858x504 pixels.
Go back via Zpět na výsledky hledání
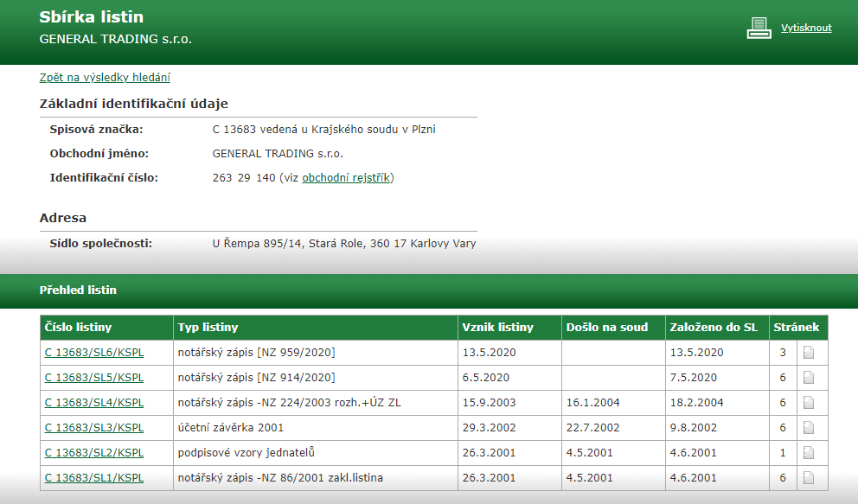coord(105,78)
